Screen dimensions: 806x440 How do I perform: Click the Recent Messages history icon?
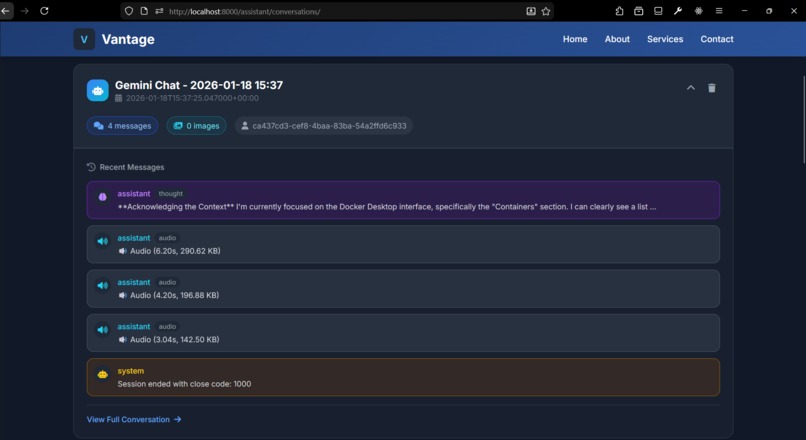91,167
